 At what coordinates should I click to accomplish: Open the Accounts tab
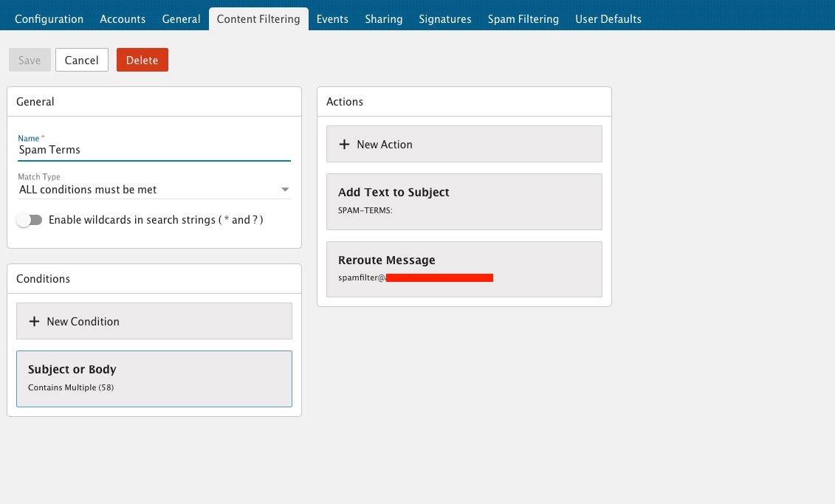[x=123, y=19]
